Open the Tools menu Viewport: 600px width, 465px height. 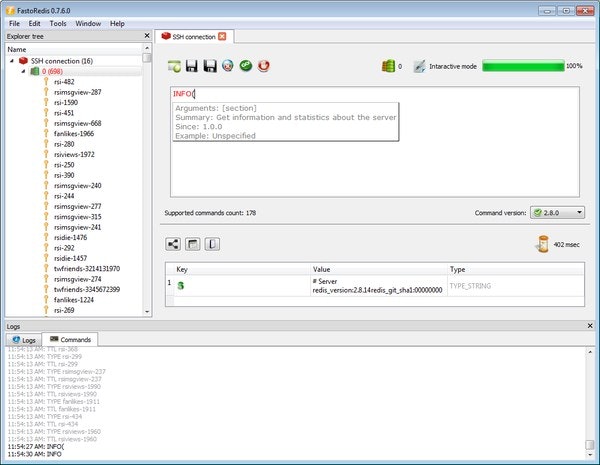58,23
